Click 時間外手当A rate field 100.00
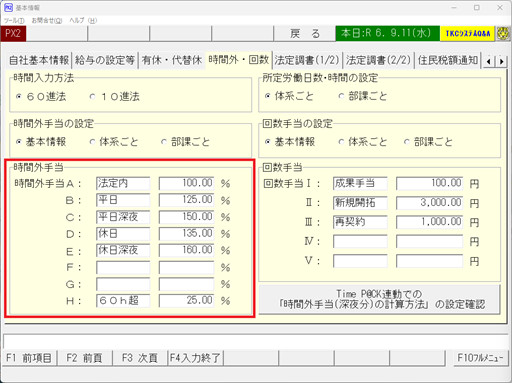 187,183
